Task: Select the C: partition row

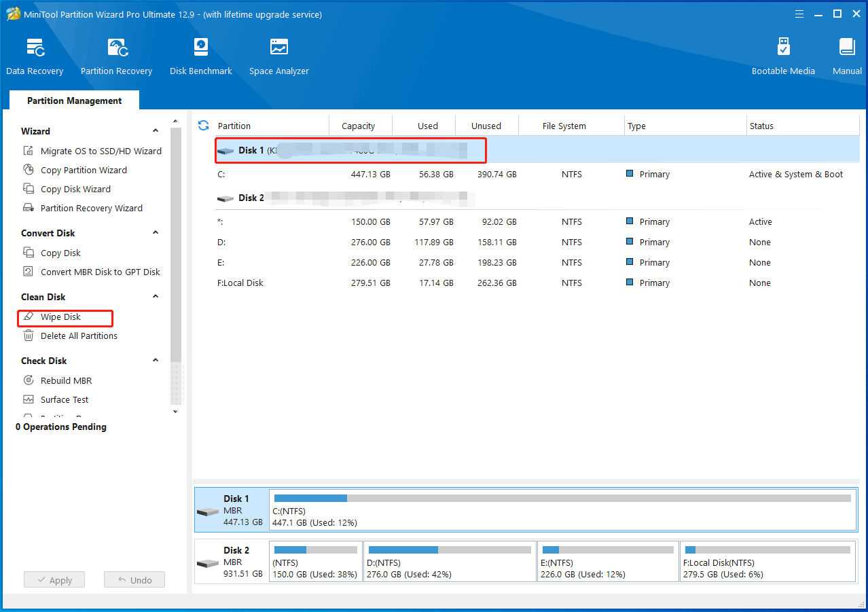Action: pos(537,174)
